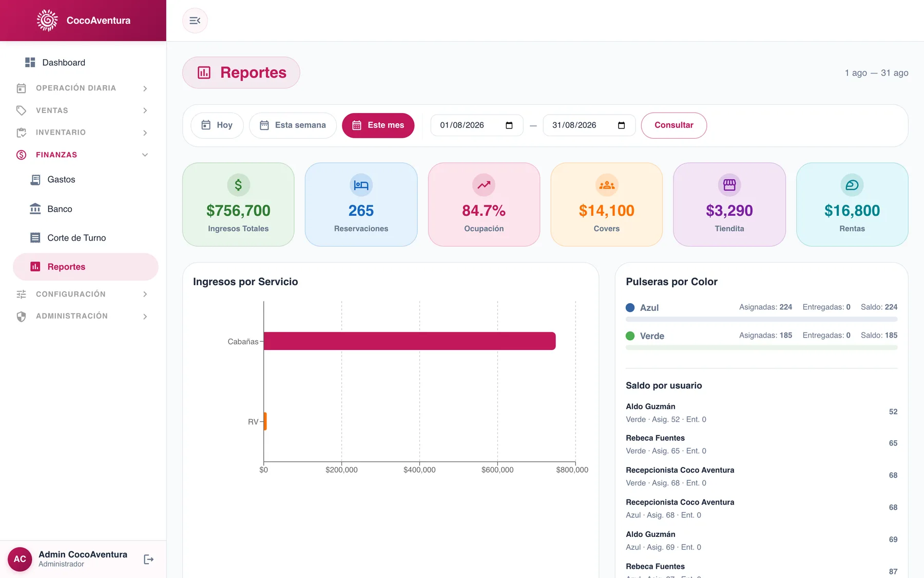Click the Reportes page title badge
The image size is (924, 578).
click(241, 72)
